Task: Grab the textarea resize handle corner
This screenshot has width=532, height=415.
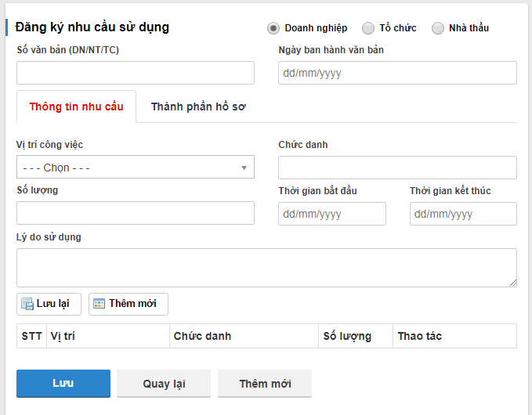Action: tap(513, 283)
